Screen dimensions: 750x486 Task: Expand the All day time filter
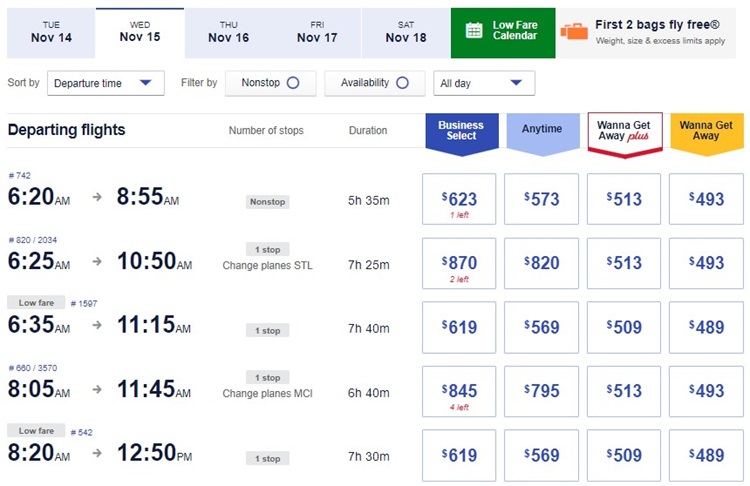tap(484, 83)
